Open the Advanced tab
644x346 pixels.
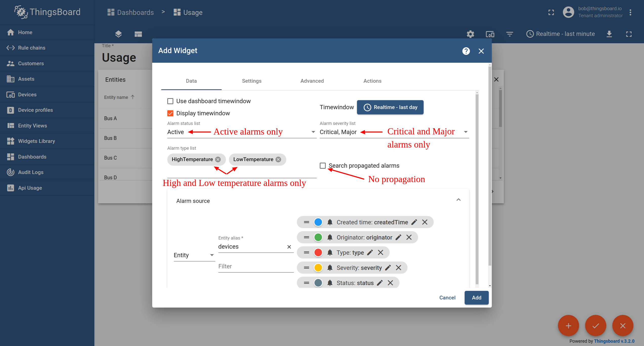point(312,81)
